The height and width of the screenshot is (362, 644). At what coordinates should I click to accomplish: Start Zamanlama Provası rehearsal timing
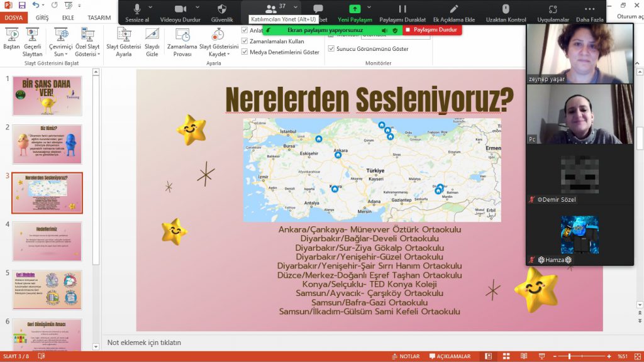pyautogui.click(x=182, y=40)
